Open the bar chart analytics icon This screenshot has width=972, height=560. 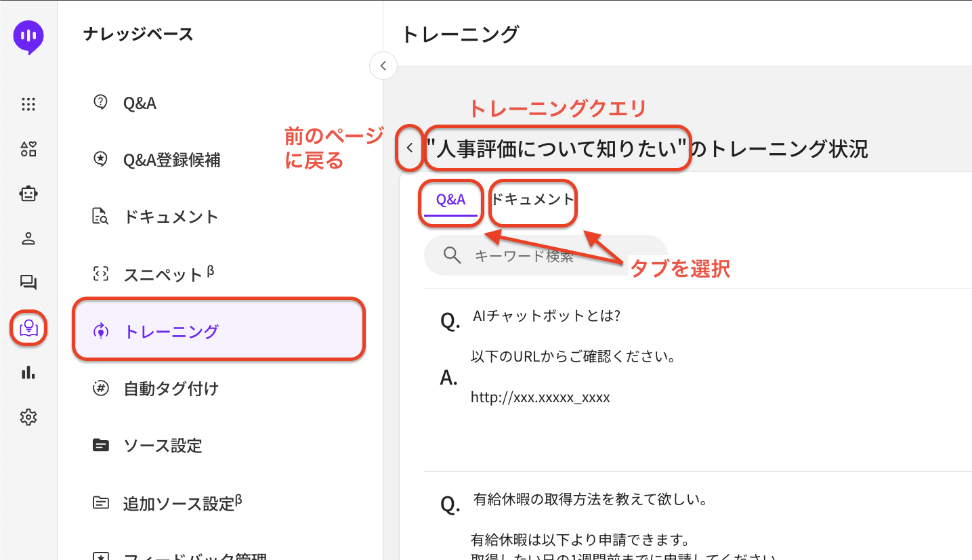pos(28,372)
